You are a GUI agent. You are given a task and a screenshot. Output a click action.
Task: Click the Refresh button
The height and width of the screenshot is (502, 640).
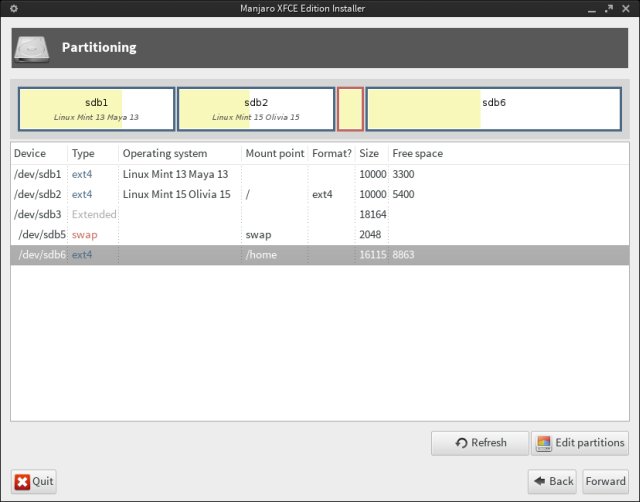tap(480, 443)
